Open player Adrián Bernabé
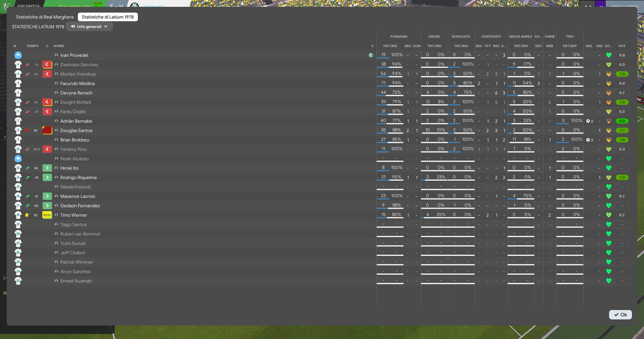Screen dimensions: 644x339 pos(76,121)
